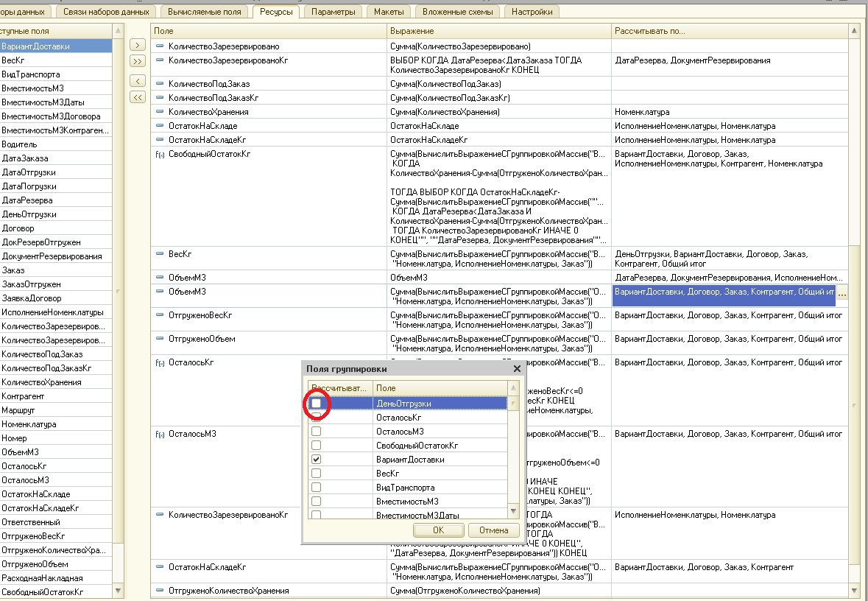Screen dimensions: 868x601
Task: Go to the Настройки tab
Action: (532, 12)
